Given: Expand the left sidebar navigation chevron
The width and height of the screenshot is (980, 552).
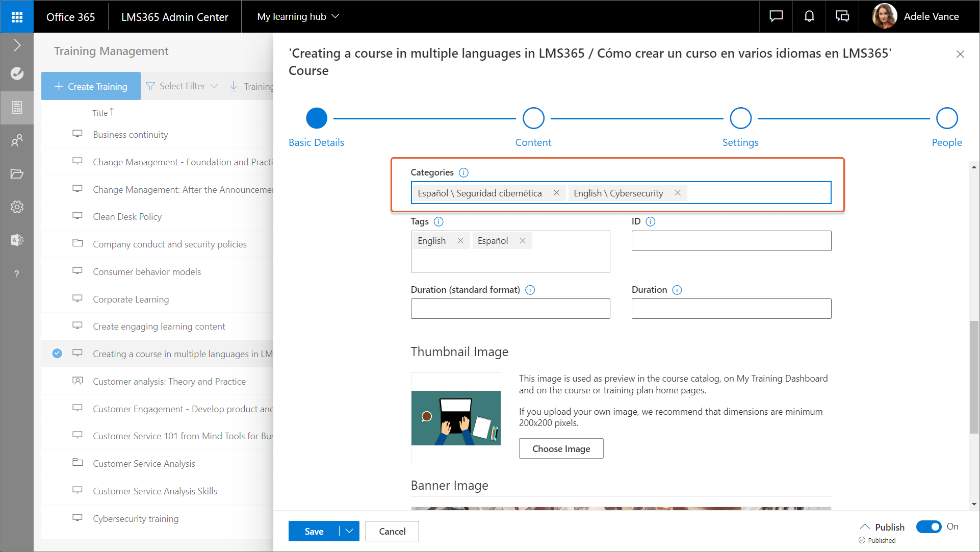Looking at the screenshot, I should [x=17, y=45].
